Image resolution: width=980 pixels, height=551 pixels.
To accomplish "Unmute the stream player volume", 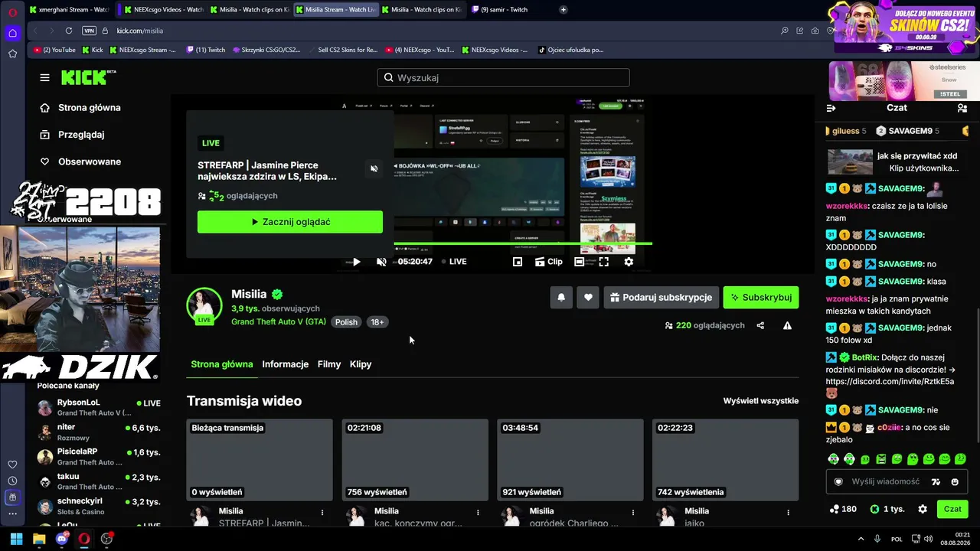I will tap(381, 262).
